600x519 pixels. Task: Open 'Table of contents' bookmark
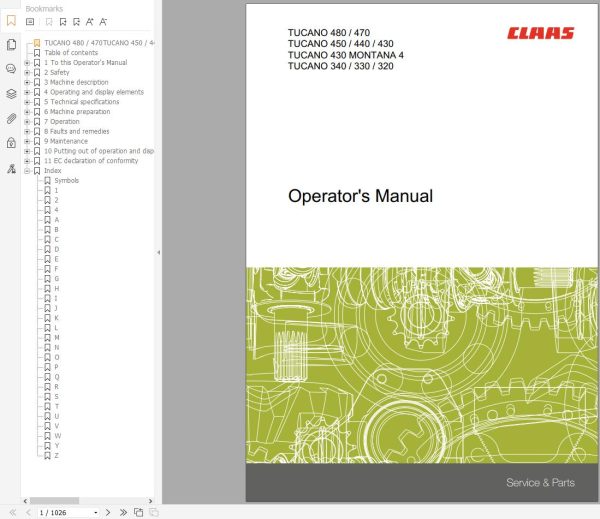point(71,53)
